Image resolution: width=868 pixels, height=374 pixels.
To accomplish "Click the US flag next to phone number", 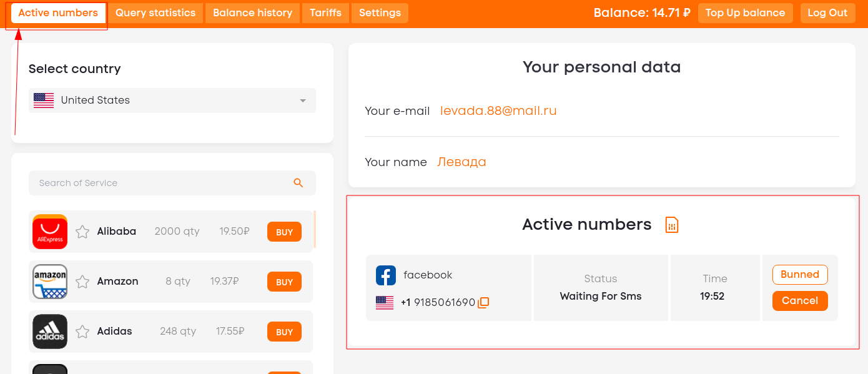I will pos(385,303).
